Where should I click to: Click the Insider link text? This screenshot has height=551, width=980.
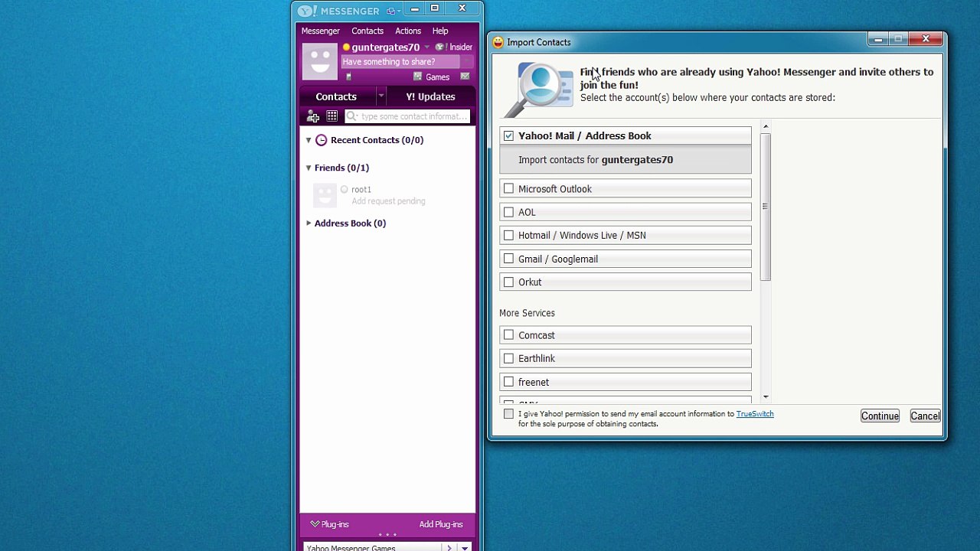461,47
